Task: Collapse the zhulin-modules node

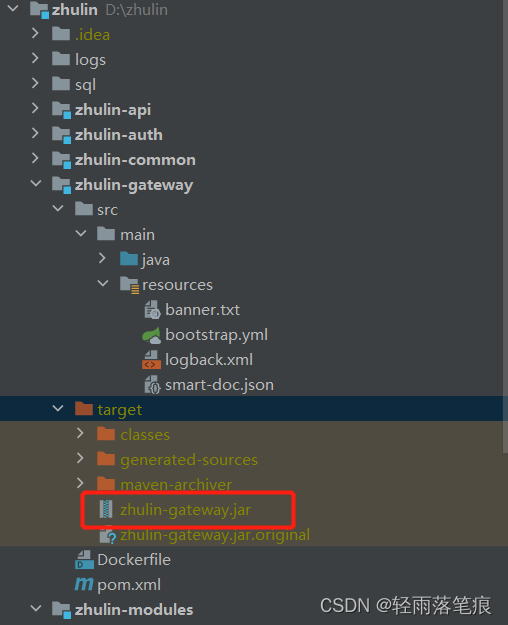Action: click(x=35, y=608)
